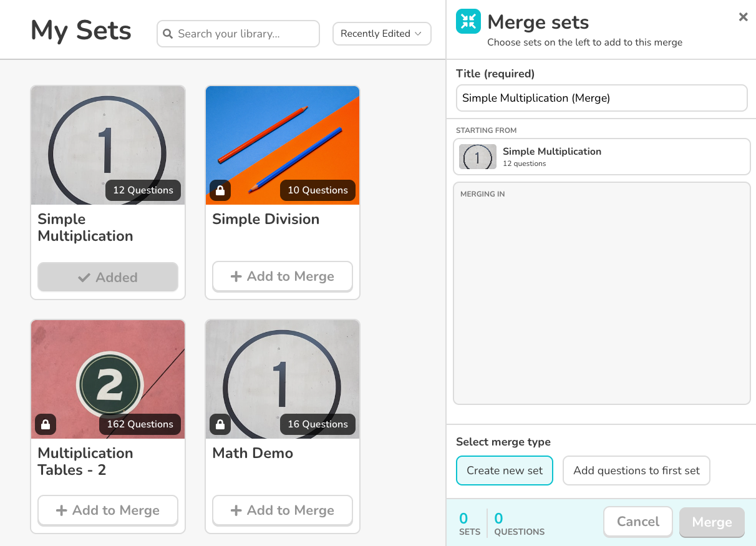The width and height of the screenshot is (756, 546).
Task: Click lock icon on Simple Division card
Action: (220, 190)
